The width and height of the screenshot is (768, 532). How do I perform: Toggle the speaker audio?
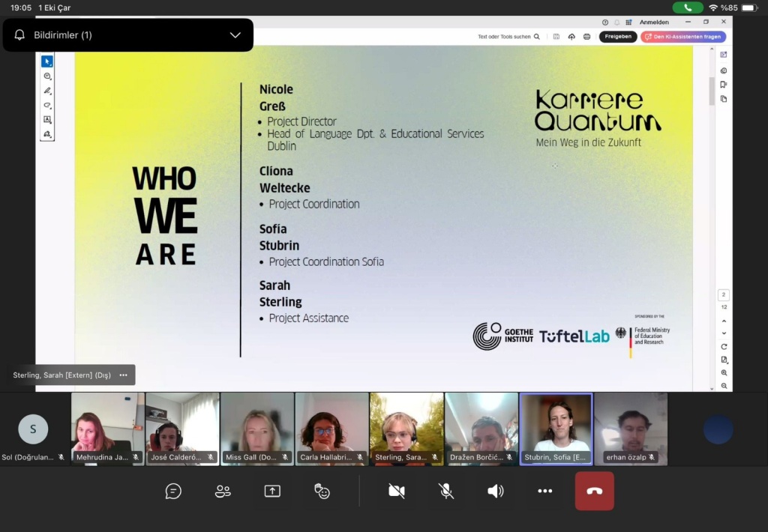496,491
